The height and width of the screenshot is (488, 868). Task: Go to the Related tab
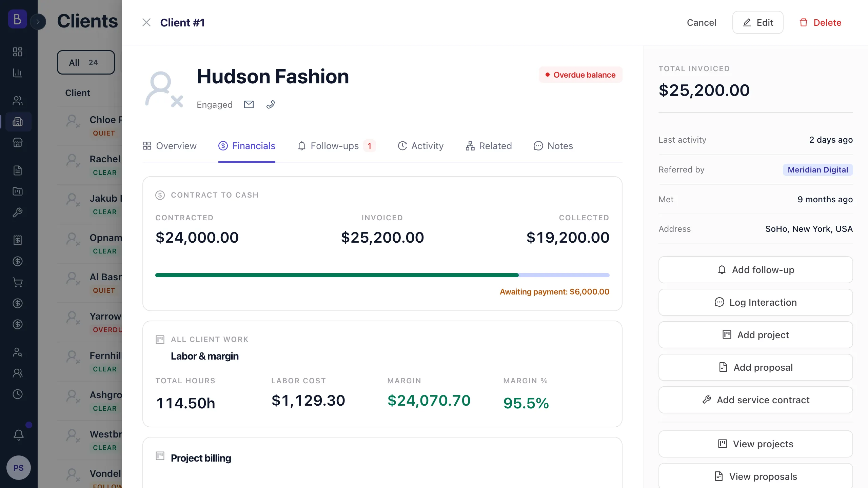[x=489, y=146]
